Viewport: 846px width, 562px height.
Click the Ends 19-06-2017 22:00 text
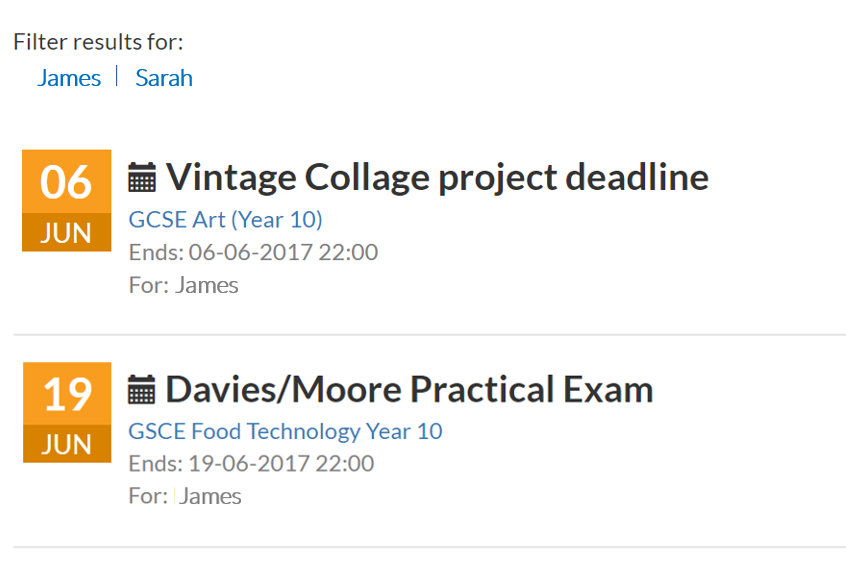click(x=252, y=464)
